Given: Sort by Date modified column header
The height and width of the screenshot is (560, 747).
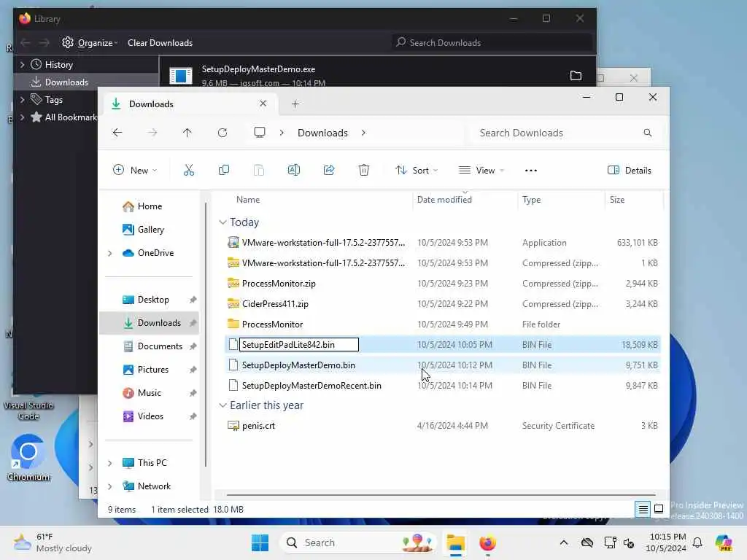Looking at the screenshot, I should 444,200.
